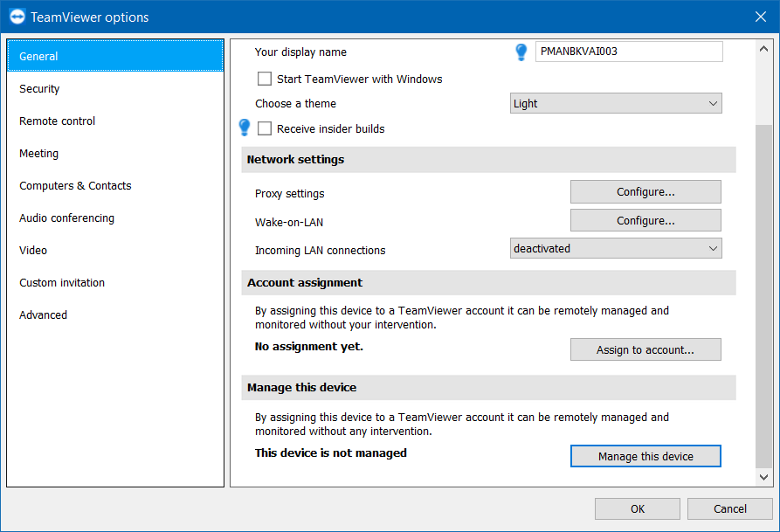Click the 'Manage this device' section header
This screenshot has height=532, width=780.
pos(488,388)
